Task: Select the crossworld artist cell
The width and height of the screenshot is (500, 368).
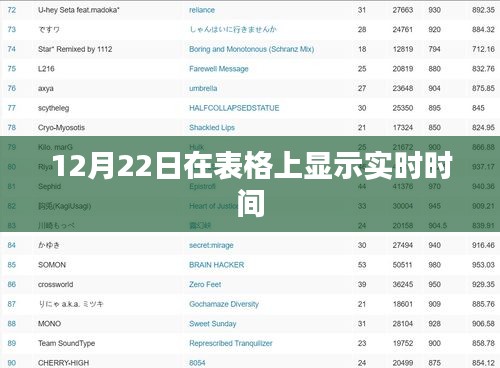Action: [55, 285]
